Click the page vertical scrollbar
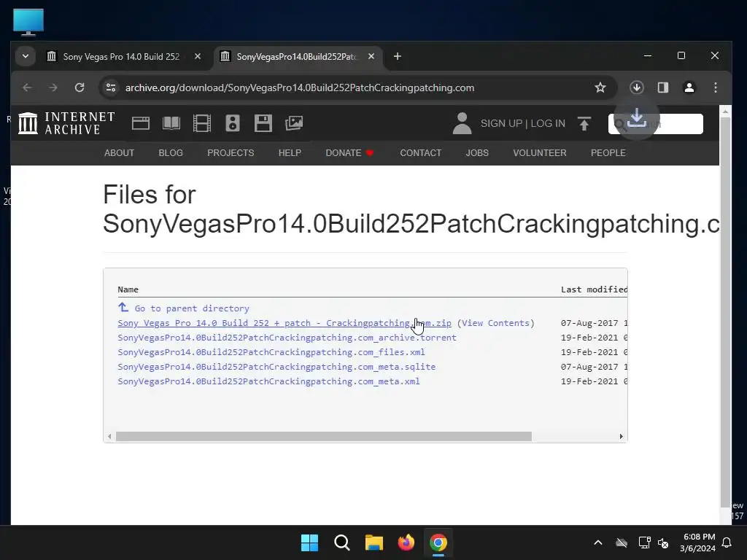Image resolution: width=747 pixels, height=560 pixels. [x=725, y=312]
